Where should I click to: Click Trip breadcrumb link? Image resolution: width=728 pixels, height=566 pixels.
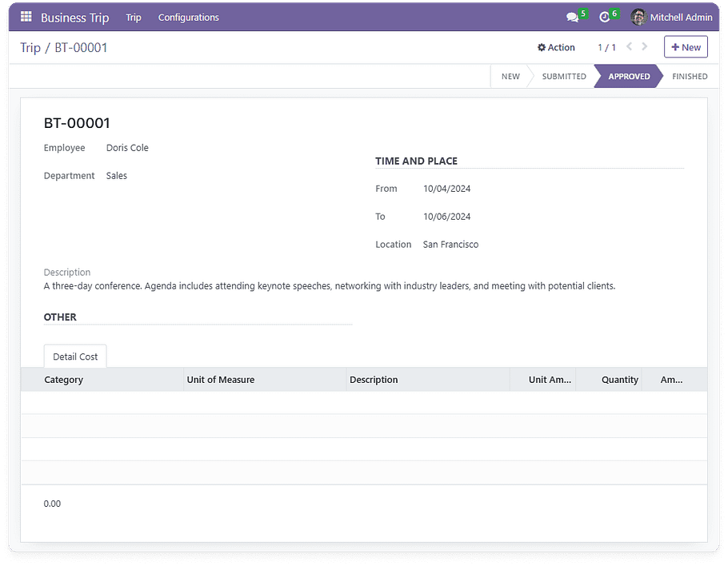pyautogui.click(x=30, y=48)
